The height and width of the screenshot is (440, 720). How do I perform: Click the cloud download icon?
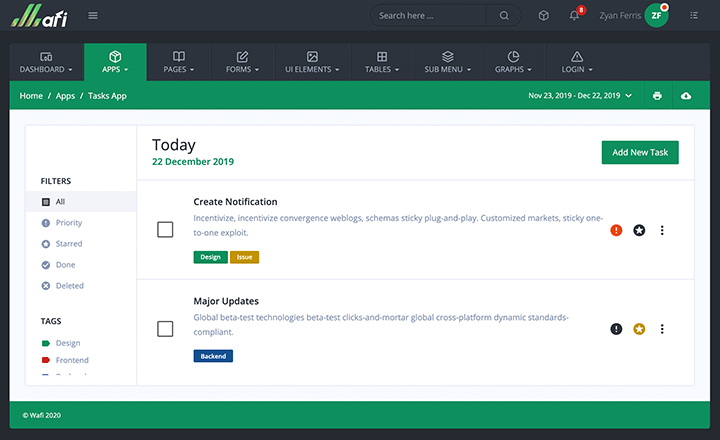click(685, 96)
